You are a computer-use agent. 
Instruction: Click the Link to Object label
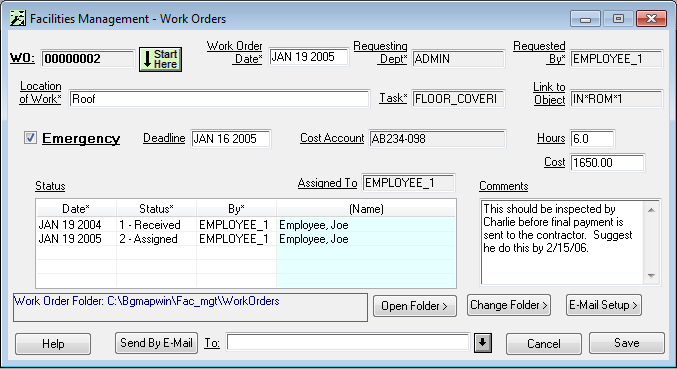click(549, 93)
